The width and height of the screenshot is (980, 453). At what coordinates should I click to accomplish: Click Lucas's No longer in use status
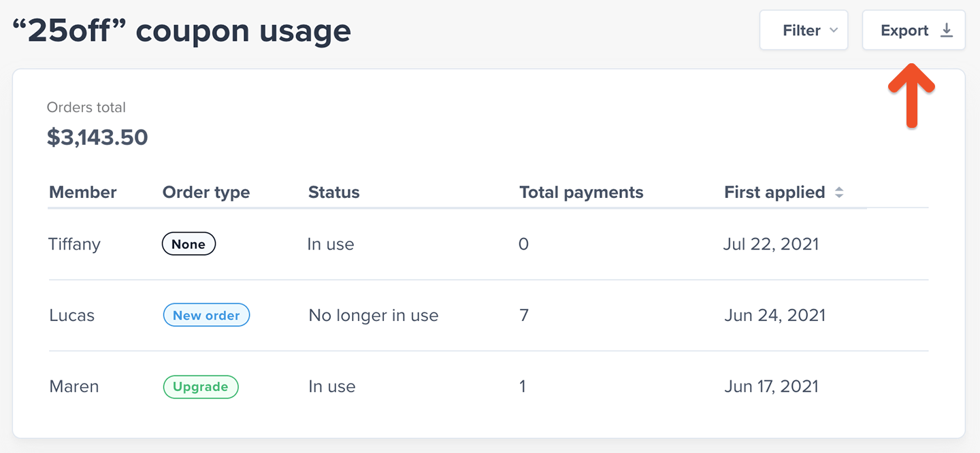(373, 316)
